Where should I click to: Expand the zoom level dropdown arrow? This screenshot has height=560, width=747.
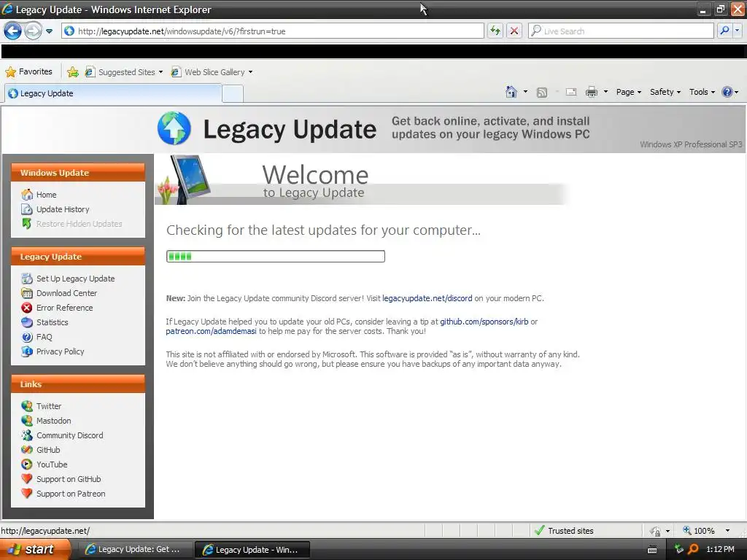(x=727, y=531)
